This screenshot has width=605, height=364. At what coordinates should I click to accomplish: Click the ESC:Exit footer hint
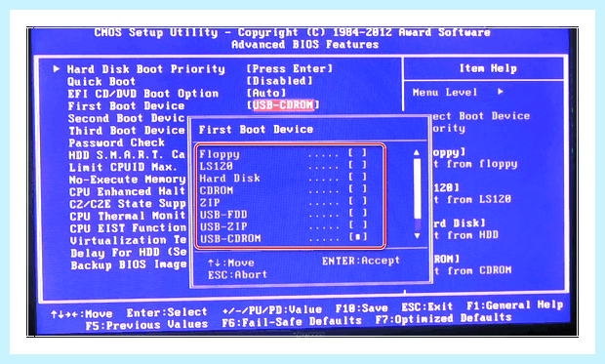pyautogui.click(x=426, y=307)
